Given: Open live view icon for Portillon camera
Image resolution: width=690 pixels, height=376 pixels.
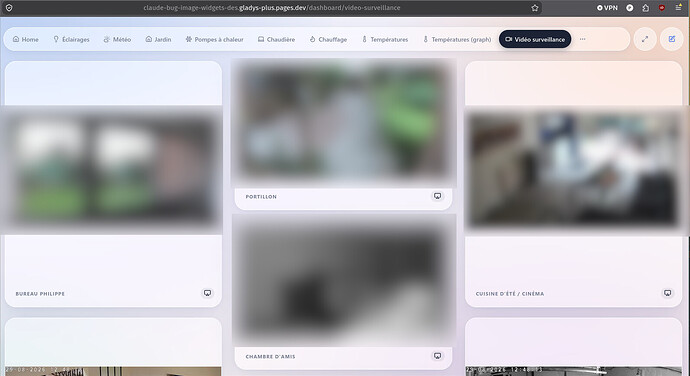Looking at the screenshot, I should [x=437, y=196].
